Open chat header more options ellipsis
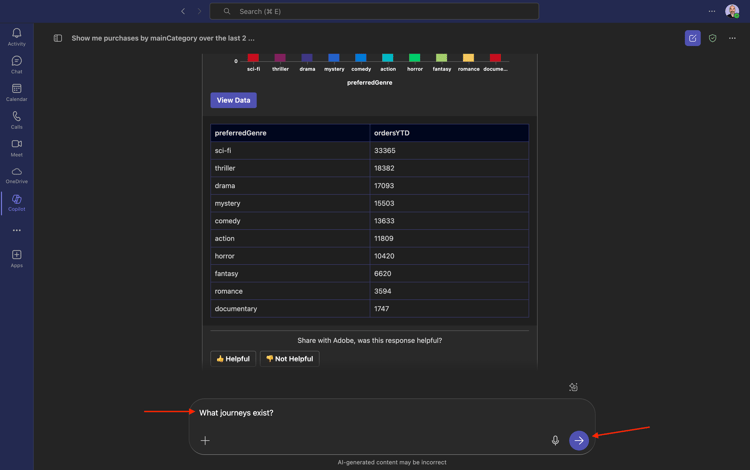The width and height of the screenshot is (750, 470). (732, 38)
